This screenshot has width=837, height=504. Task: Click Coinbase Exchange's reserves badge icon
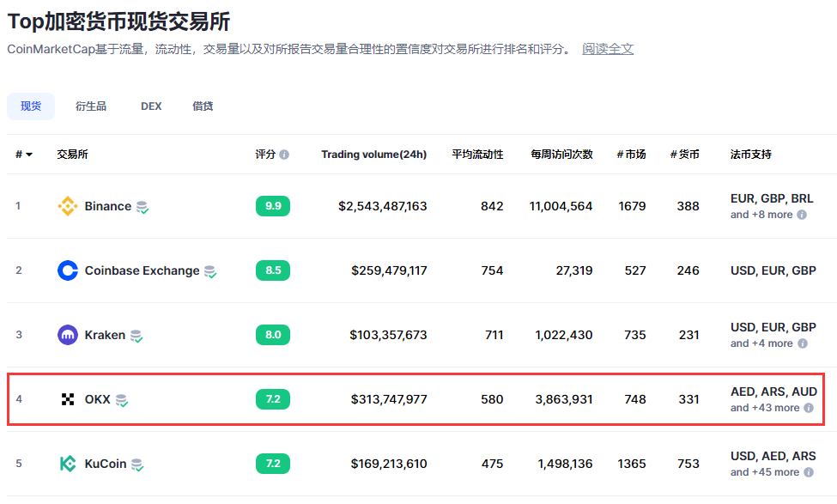point(210,272)
